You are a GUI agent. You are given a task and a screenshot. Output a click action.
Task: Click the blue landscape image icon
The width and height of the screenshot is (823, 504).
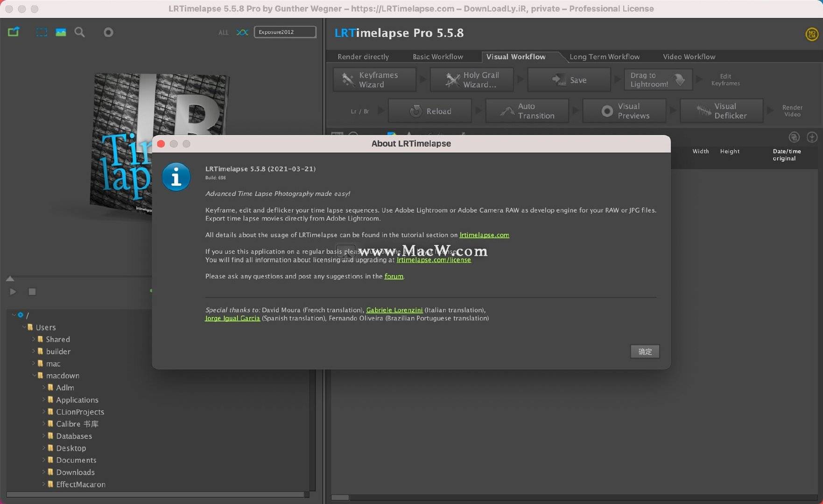tap(61, 32)
